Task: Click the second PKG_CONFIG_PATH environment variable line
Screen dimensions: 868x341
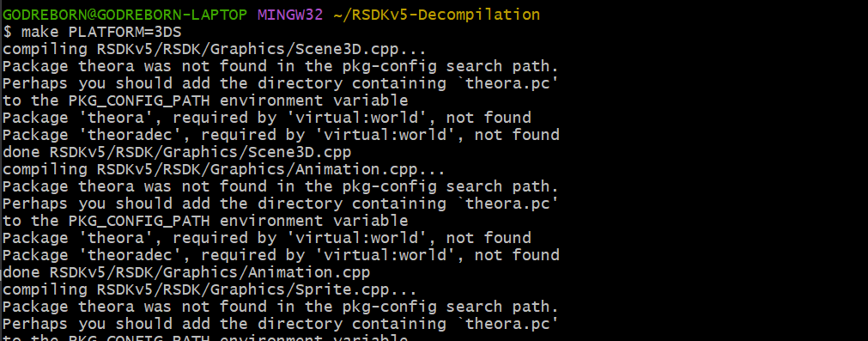Action: point(205,221)
